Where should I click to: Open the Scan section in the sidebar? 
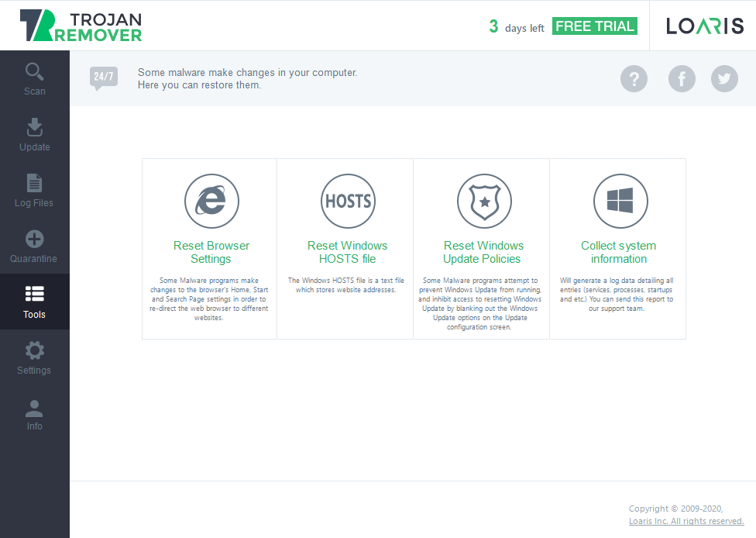click(x=35, y=79)
